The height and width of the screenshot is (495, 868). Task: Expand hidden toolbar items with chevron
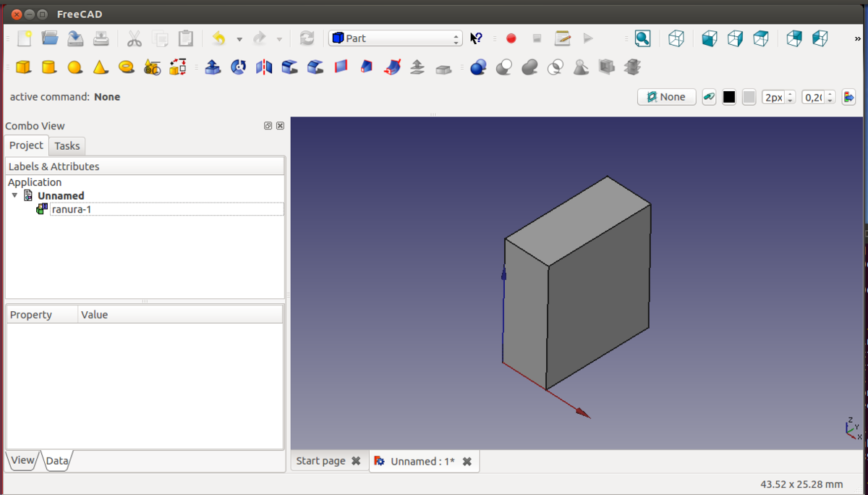tap(857, 38)
